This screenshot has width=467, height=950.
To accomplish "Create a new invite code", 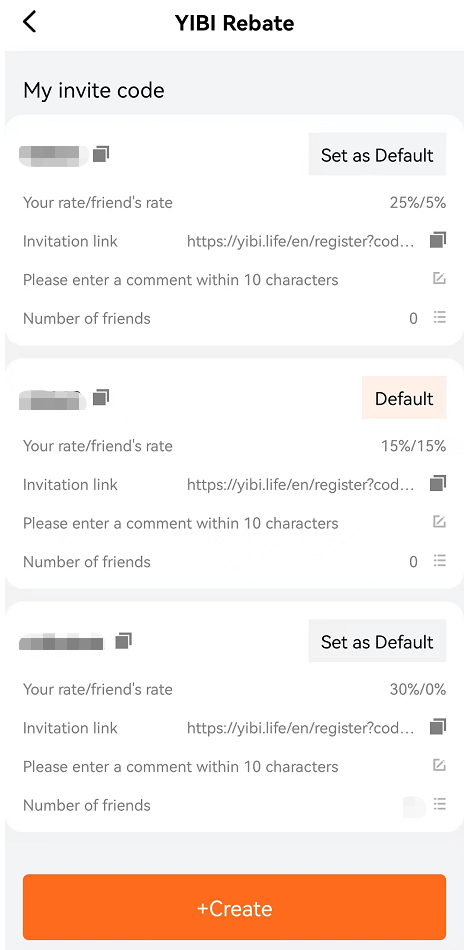I will (x=234, y=908).
